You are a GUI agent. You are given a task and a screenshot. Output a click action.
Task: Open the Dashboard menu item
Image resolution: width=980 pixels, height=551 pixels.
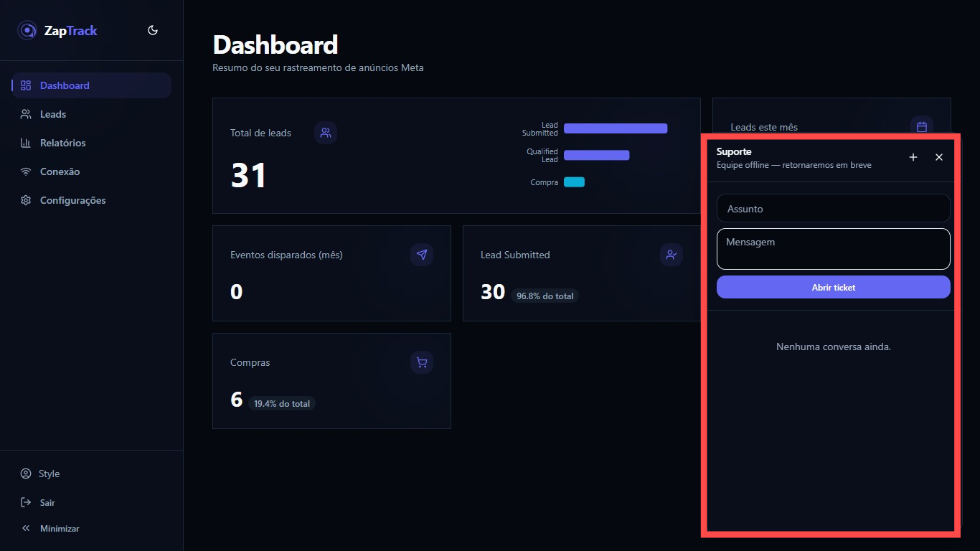coord(92,85)
